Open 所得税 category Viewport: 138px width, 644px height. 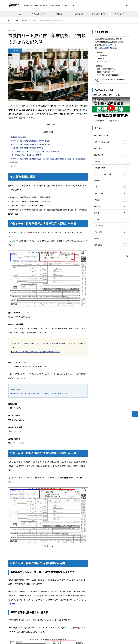tap(111, 213)
